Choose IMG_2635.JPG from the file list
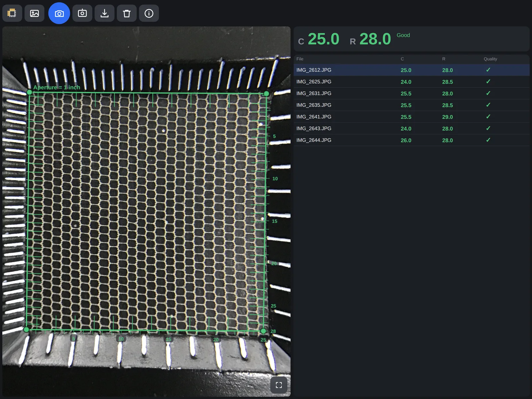This screenshot has width=532, height=399. (x=411, y=105)
